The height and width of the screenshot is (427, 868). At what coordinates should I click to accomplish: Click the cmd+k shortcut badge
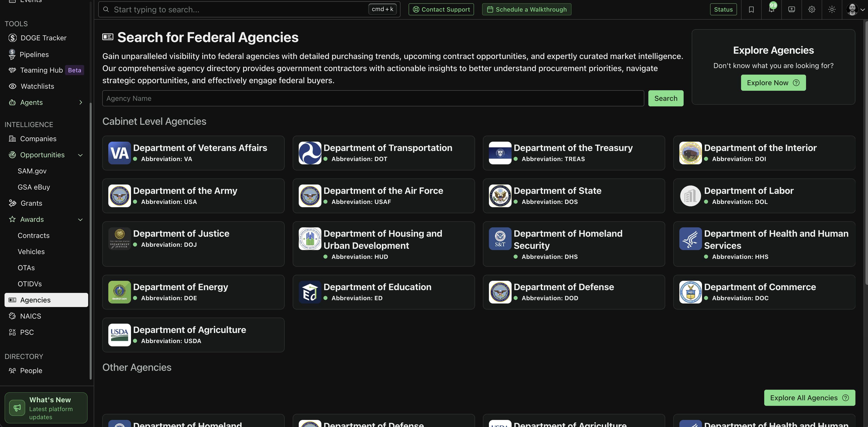(382, 9)
